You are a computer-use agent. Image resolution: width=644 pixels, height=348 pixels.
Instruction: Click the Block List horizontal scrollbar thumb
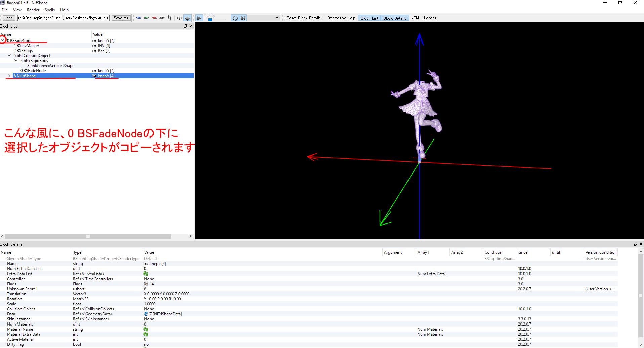point(88,236)
